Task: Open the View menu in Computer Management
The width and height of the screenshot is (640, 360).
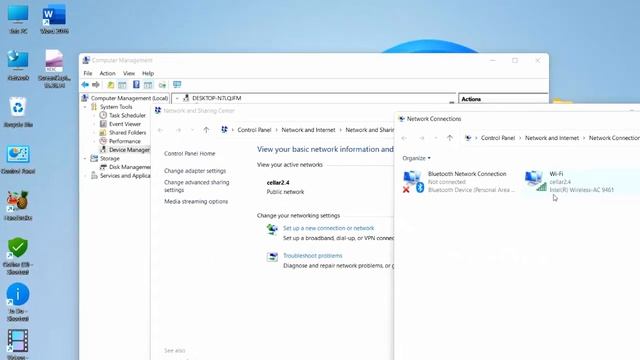Action: click(x=129, y=73)
